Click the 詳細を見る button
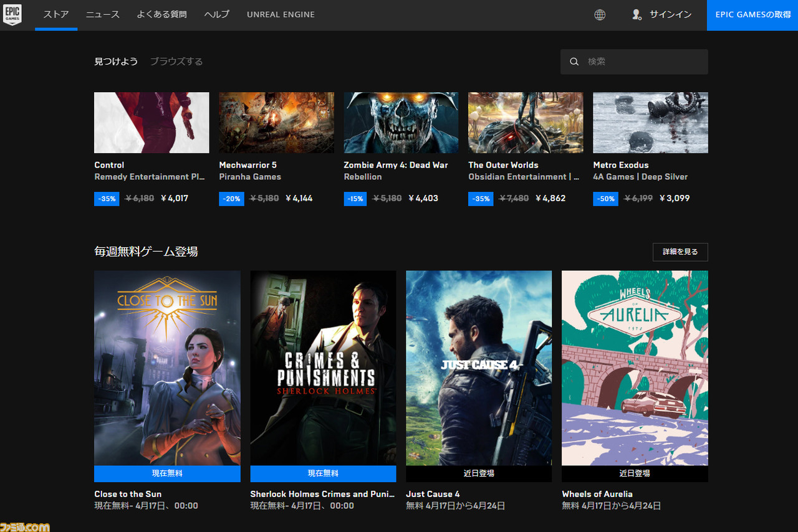Viewport: 798px width, 532px height. (x=680, y=252)
